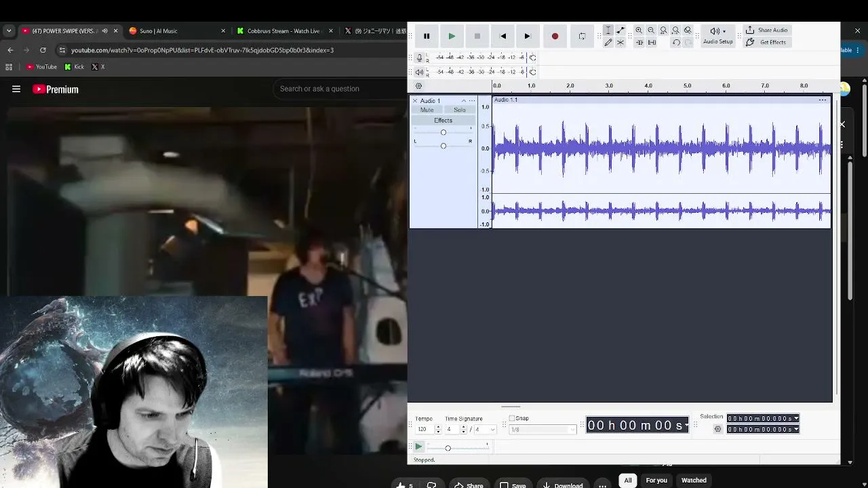
Task: Solo the Audio 1 track
Action: click(x=460, y=110)
